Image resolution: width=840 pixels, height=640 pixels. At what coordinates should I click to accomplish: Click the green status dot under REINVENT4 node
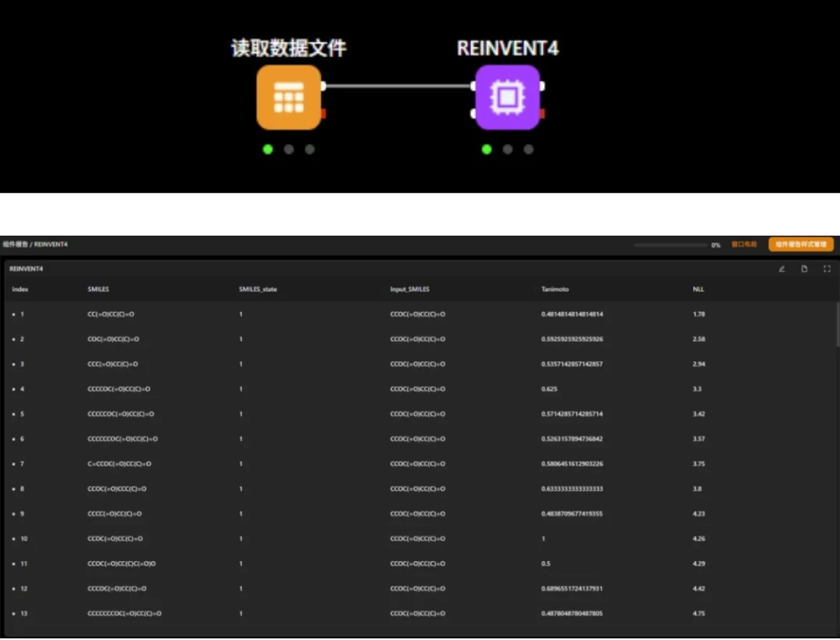pyautogui.click(x=486, y=149)
